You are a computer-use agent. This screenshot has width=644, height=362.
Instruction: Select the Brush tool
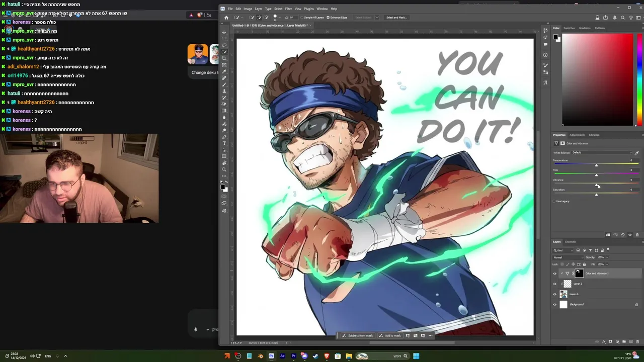tap(224, 84)
